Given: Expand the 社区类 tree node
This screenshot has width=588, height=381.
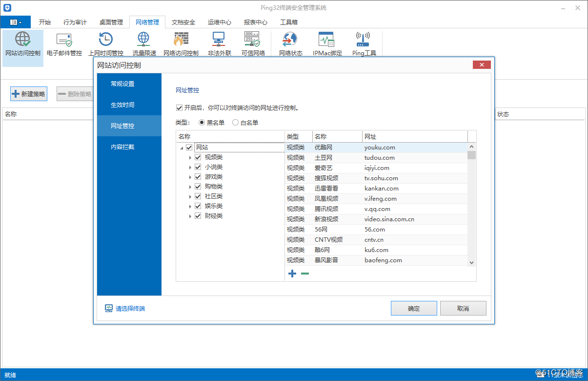Looking at the screenshot, I should pos(190,196).
